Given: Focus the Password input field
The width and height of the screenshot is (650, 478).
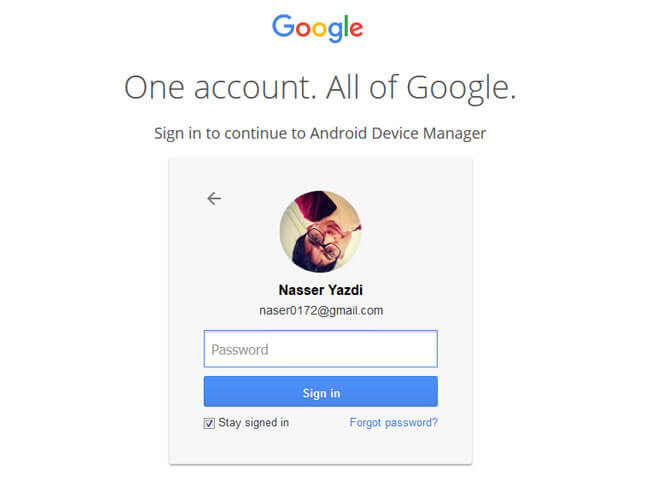Looking at the screenshot, I should pyautogui.click(x=320, y=349).
